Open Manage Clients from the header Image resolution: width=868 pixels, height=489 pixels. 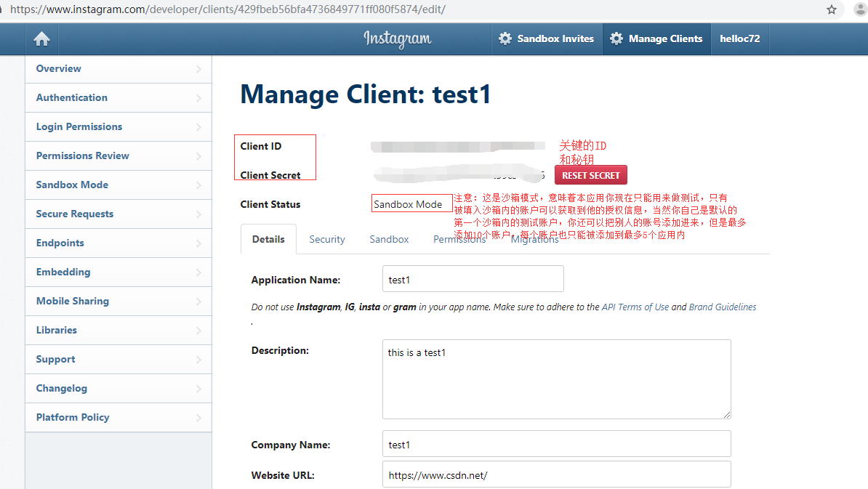click(x=656, y=39)
